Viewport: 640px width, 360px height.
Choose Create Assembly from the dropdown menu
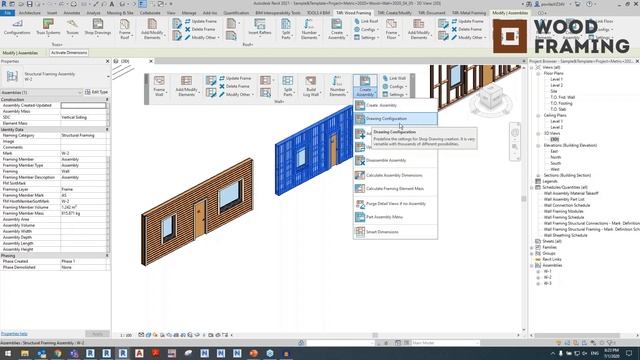(x=395, y=105)
